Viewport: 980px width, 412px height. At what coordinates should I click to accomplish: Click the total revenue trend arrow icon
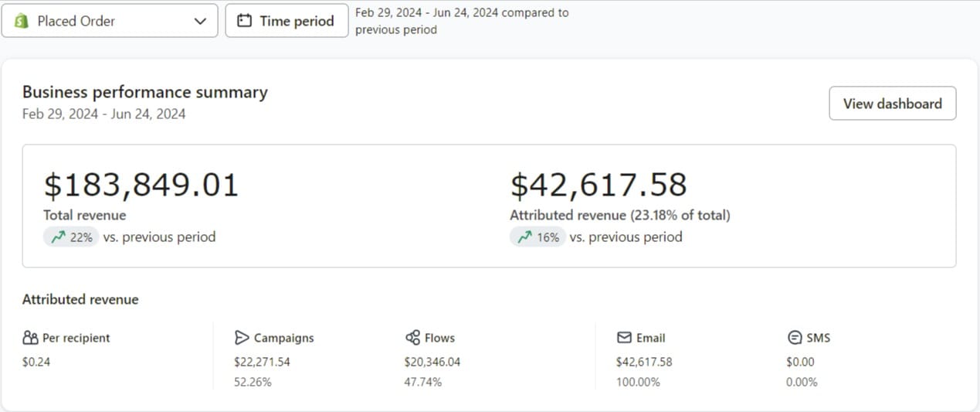point(58,237)
